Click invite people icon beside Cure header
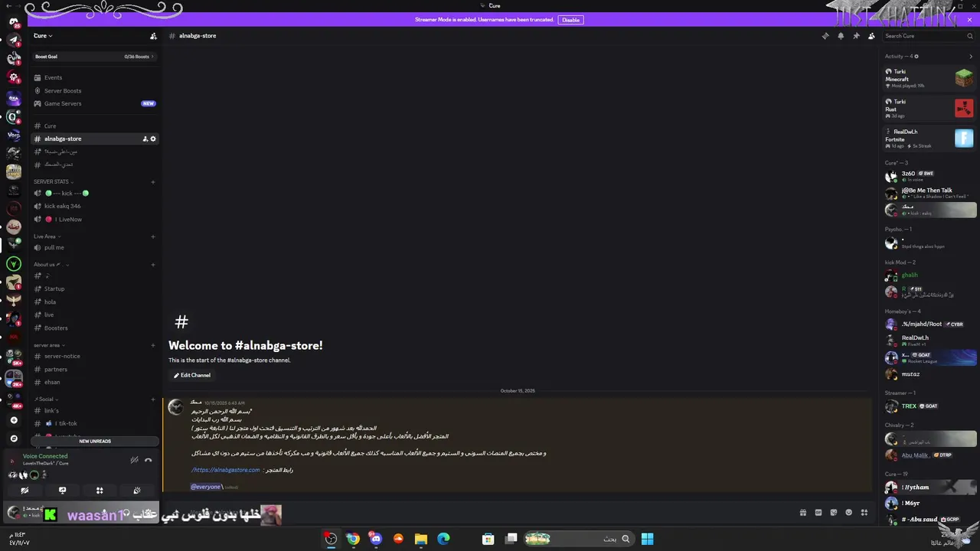The width and height of the screenshot is (980, 551). 153,36
